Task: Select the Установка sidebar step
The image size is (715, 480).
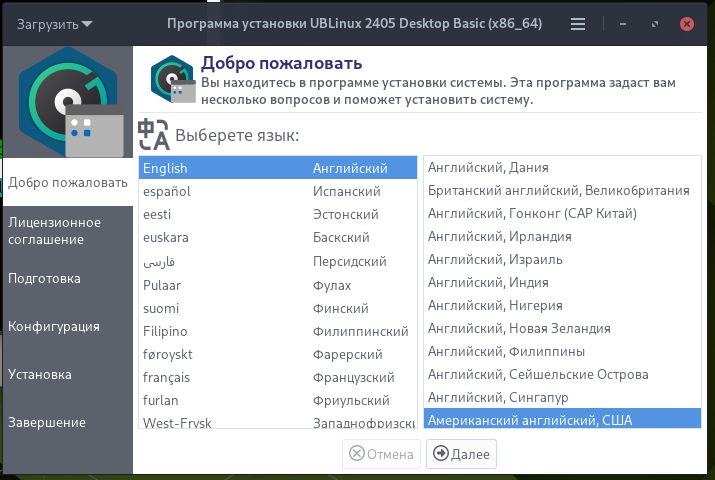Action: [68, 374]
